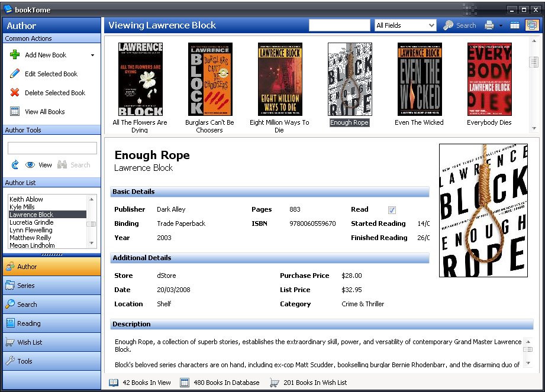Click the Publisher value Dark Alley
The image size is (545, 392).
[171, 209]
